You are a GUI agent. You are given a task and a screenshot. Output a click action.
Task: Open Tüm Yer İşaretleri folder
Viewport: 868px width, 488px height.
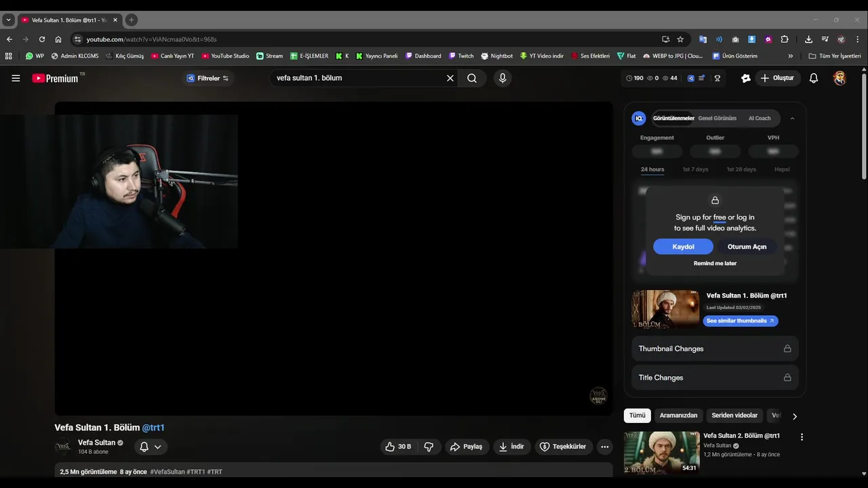pyautogui.click(x=835, y=56)
